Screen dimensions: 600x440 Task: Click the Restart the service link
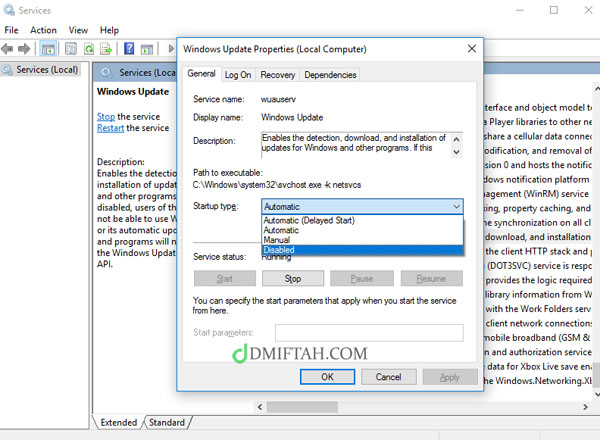pos(110,128)
